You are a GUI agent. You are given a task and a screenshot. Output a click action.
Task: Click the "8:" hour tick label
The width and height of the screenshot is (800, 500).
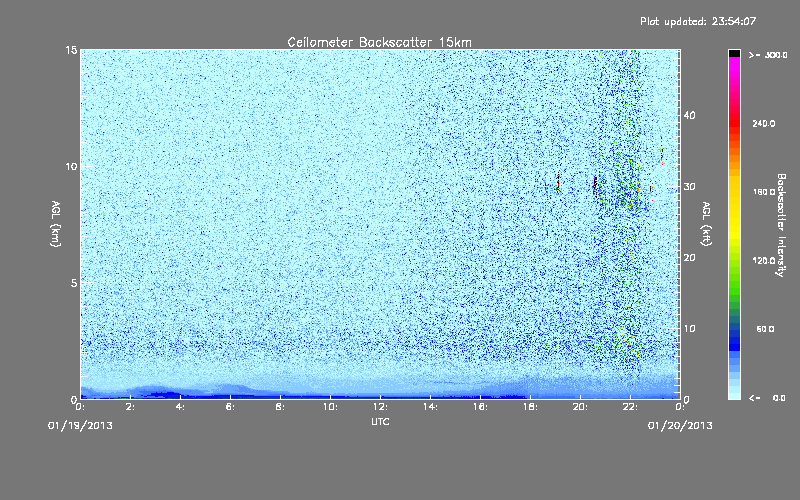click(281, 407)
